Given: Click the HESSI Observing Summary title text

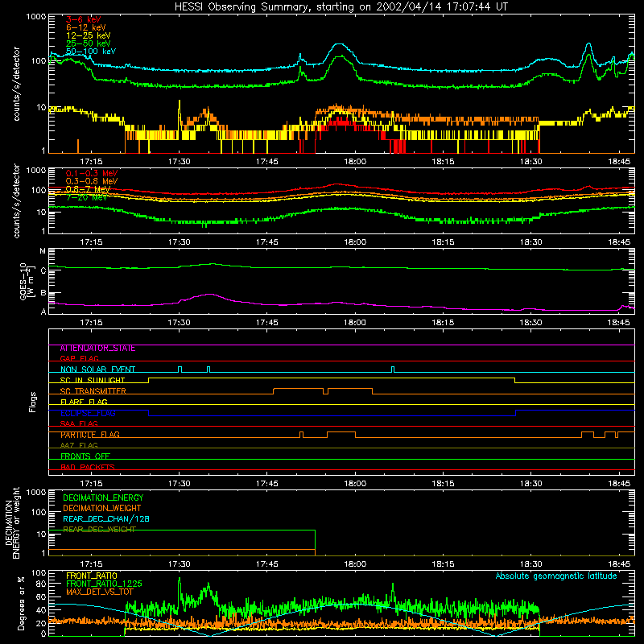Looking at the screenshot, I should (341, 7).
